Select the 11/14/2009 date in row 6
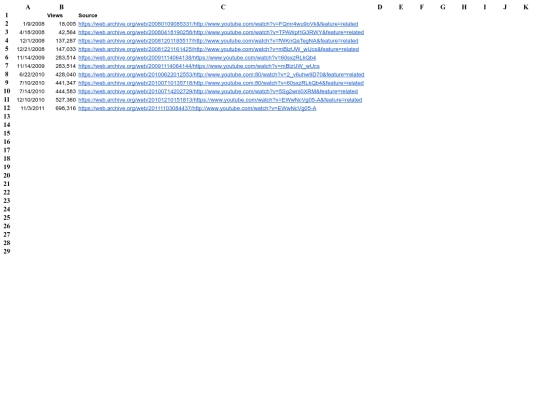Screen dimensions: 540x405 31,58
